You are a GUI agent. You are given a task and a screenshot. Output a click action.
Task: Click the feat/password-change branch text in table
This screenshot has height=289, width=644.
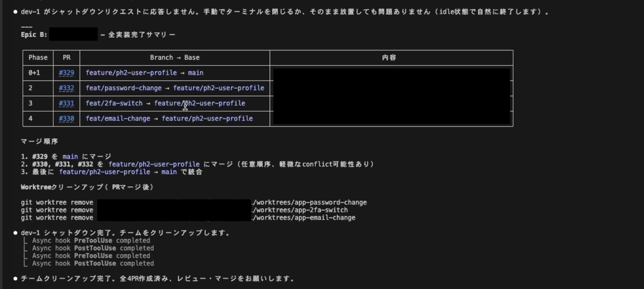[123, 88]
